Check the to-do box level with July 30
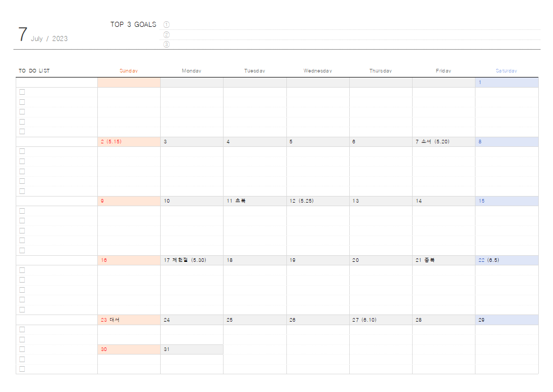 (x=22, y=349)
